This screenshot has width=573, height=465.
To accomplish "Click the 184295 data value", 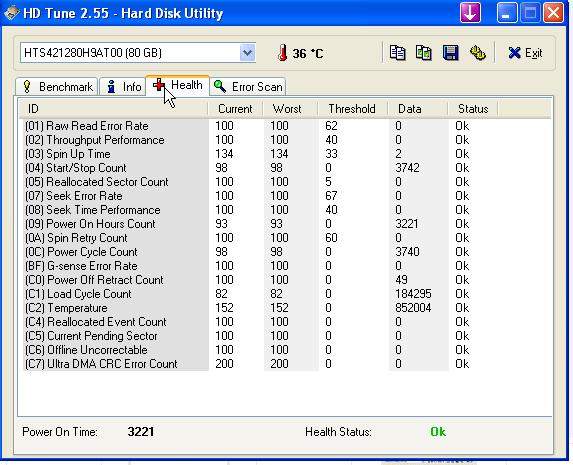I will [413, 294].
